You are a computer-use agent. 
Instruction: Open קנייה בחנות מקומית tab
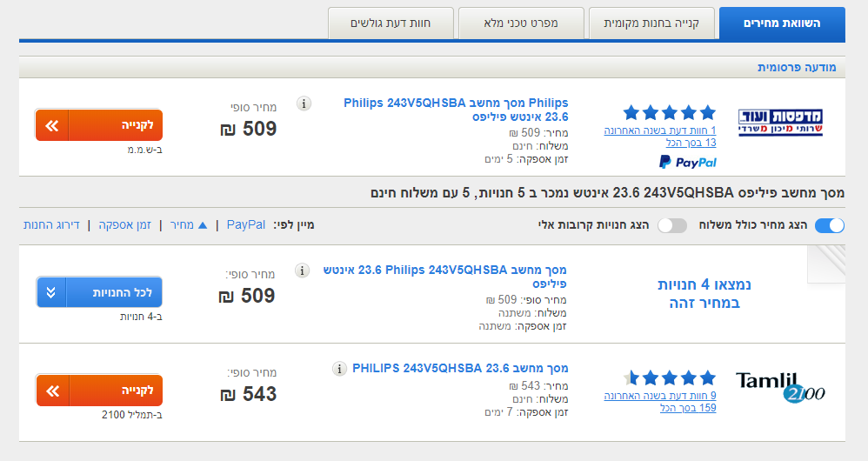(x=651, y=23)
